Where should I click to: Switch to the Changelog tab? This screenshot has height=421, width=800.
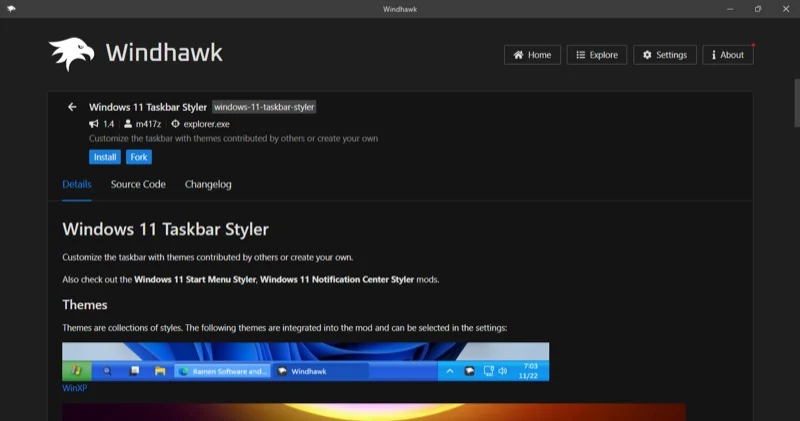point(208,184)
